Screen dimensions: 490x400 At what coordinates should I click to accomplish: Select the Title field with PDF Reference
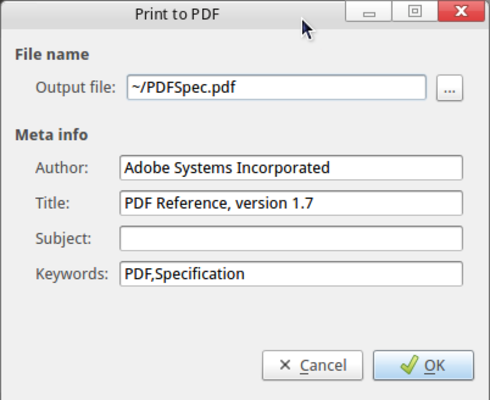[291, 203]
